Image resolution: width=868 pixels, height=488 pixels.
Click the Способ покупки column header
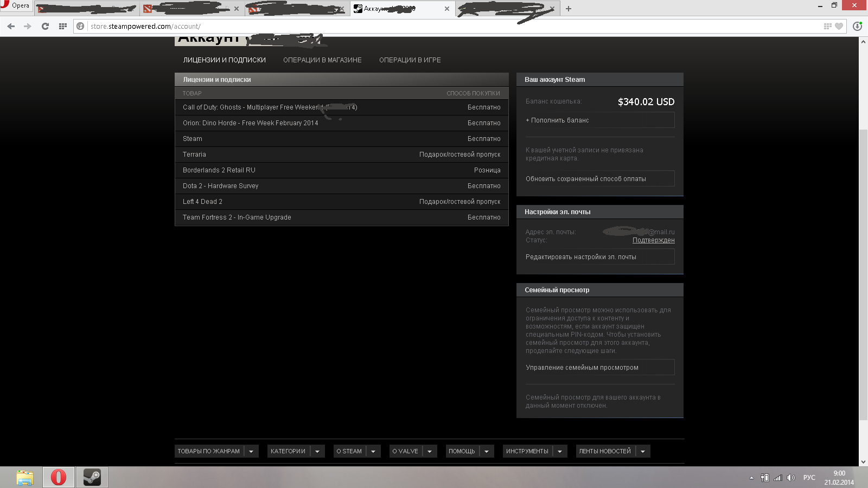click(473, 93)
